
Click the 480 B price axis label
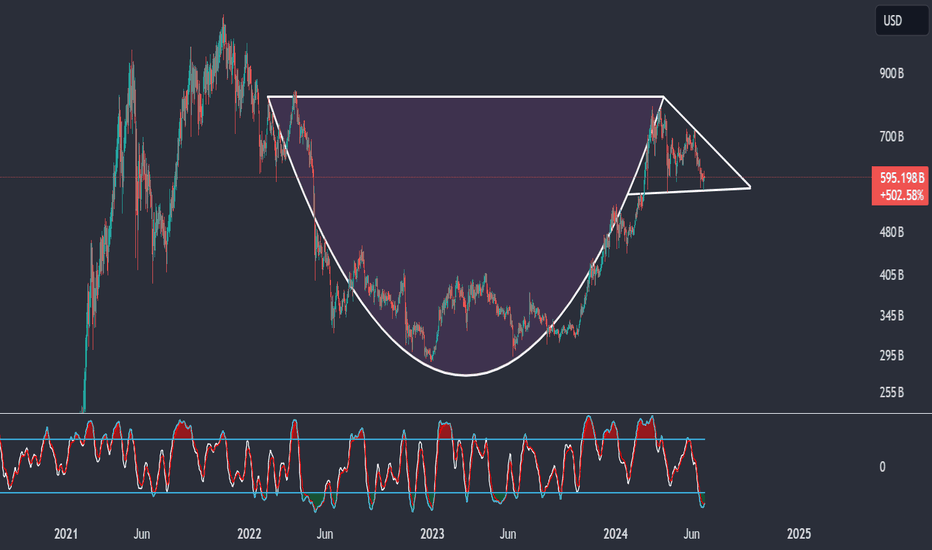click(x=892, y=232)
